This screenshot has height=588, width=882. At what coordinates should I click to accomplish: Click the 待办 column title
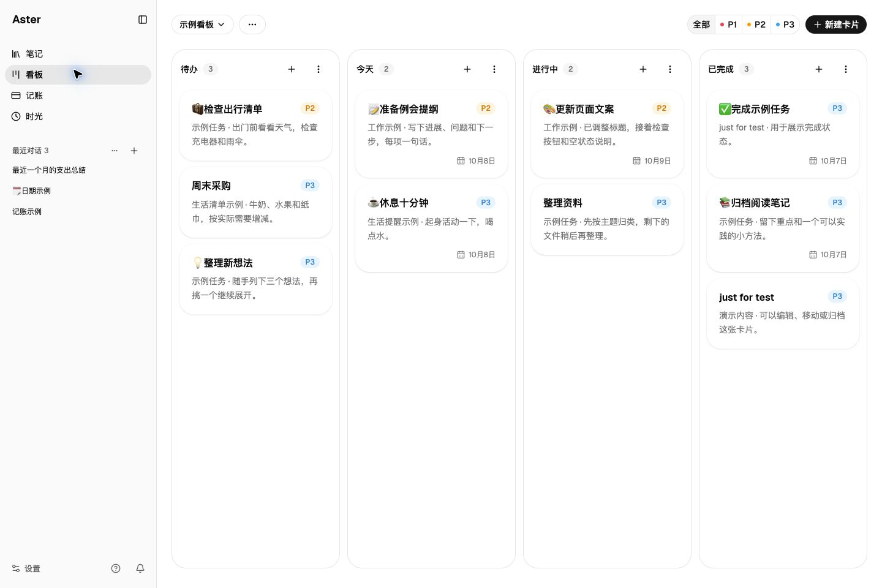[189, 69]
